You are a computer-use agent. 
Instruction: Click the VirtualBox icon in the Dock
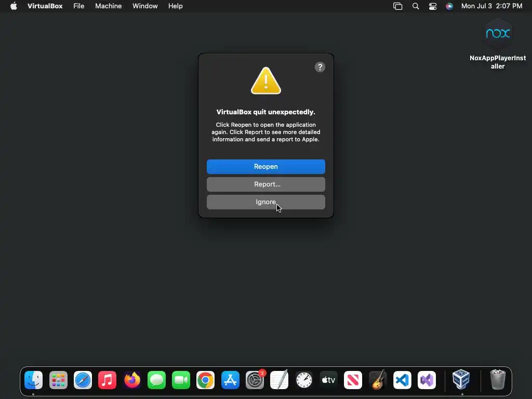pos(461,380)
